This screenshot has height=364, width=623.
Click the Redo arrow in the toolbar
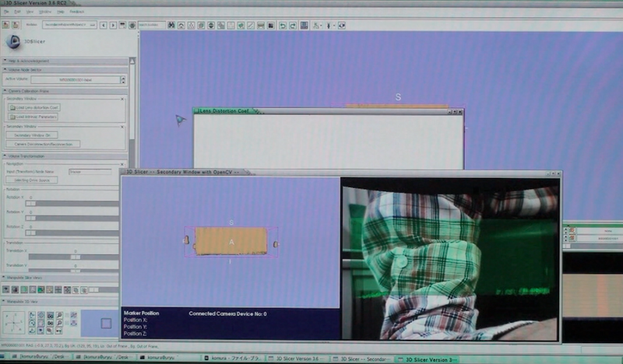click(293, 26)
